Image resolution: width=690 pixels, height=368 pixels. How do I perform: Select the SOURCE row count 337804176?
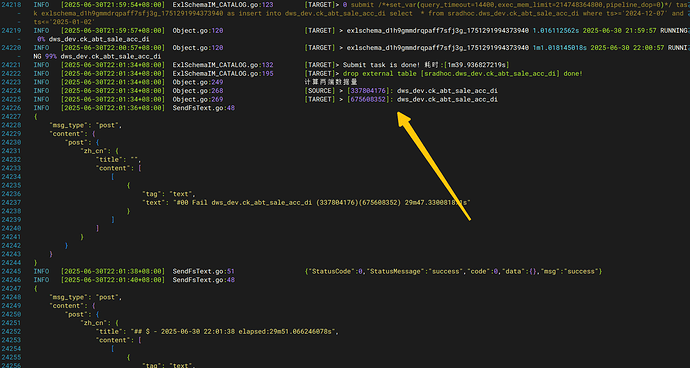[368, 91]
